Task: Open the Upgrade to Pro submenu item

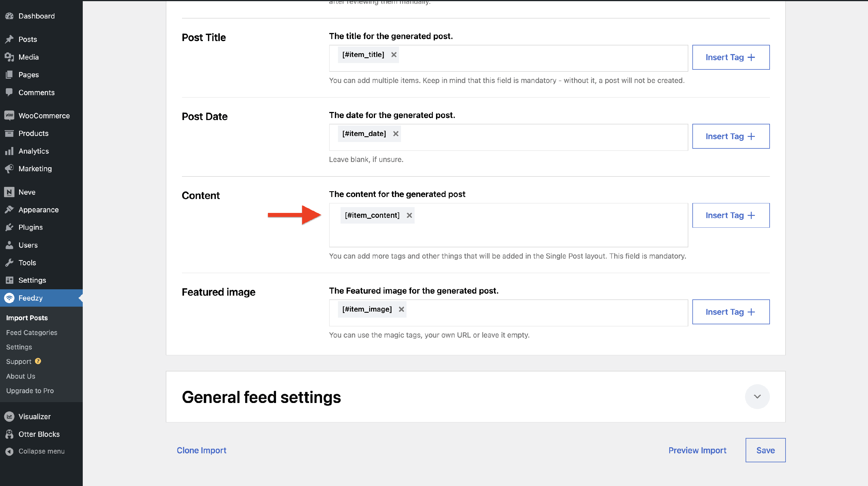Action: click(30, 391)
